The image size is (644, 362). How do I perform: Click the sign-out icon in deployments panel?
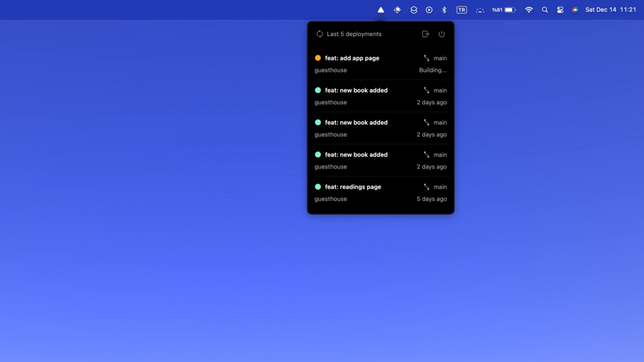pyautogui.click(x=425, y=34)
